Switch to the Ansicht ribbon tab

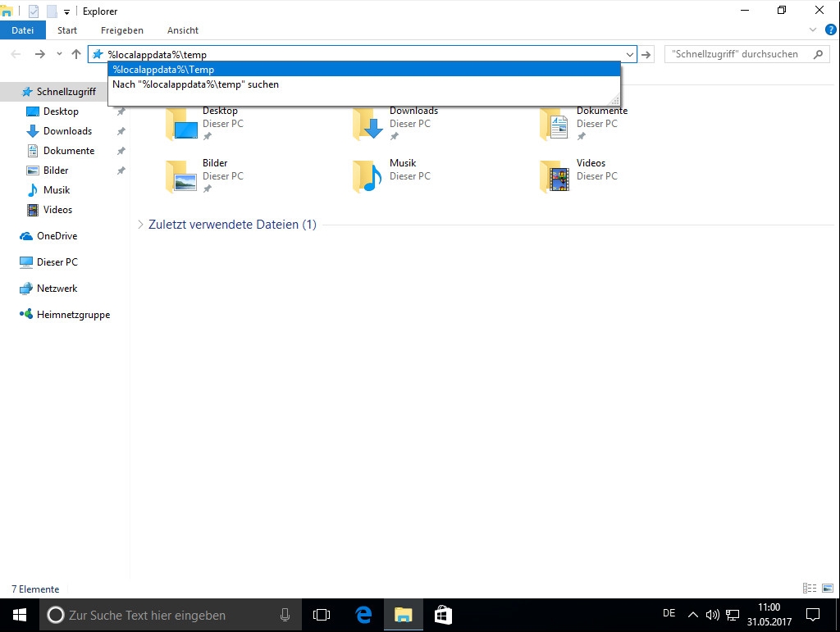183,30
